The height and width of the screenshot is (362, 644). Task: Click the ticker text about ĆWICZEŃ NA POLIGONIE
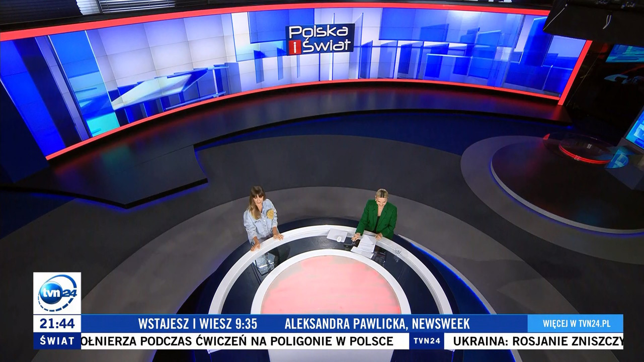click(x=237, y=341)
